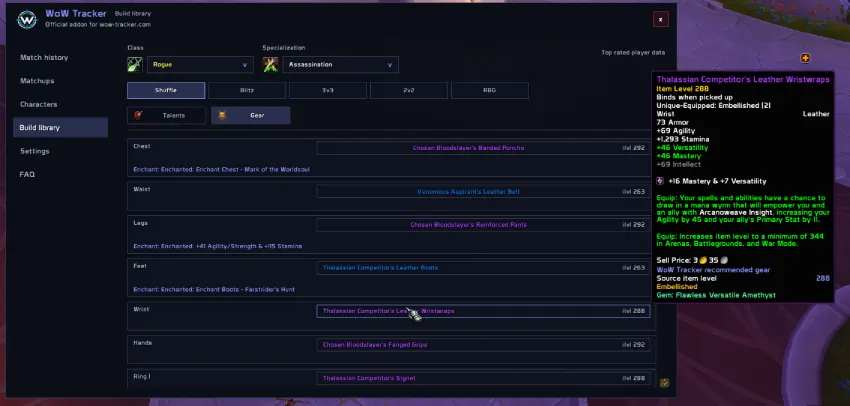Screen dimensions: 850x406
Task: Click the 'Embellished' label in tooltip
Action: (677, 287)
